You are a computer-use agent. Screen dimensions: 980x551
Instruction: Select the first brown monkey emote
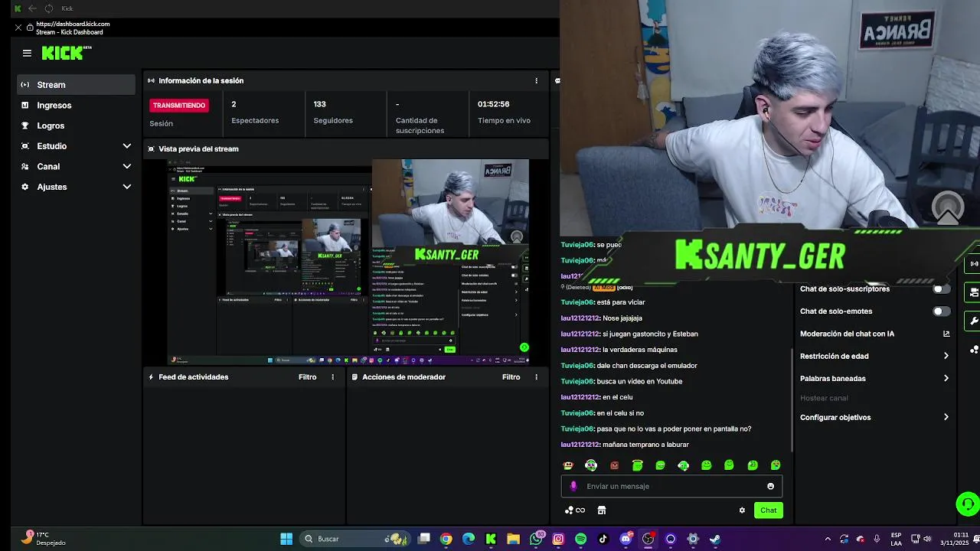coord(568,465)
